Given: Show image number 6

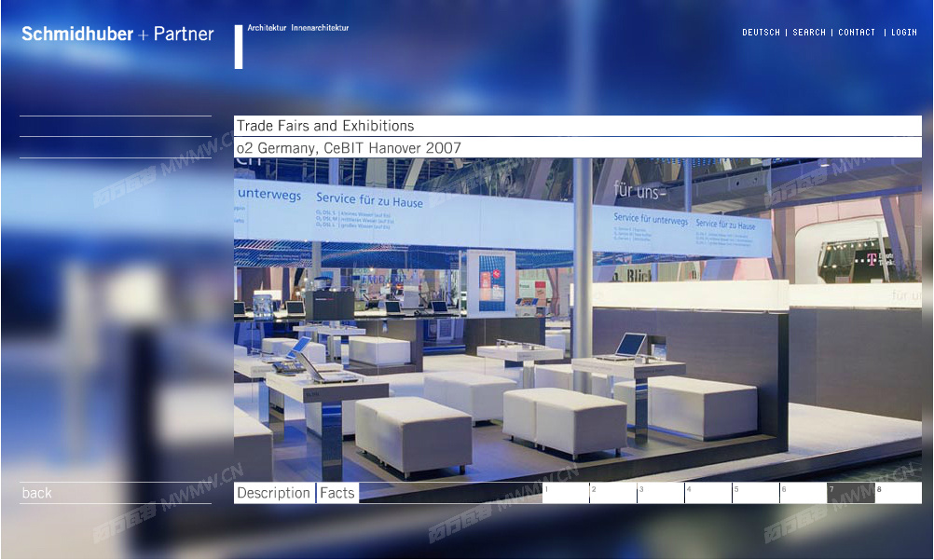Looking at the screenshot, I should click(804, 493).
